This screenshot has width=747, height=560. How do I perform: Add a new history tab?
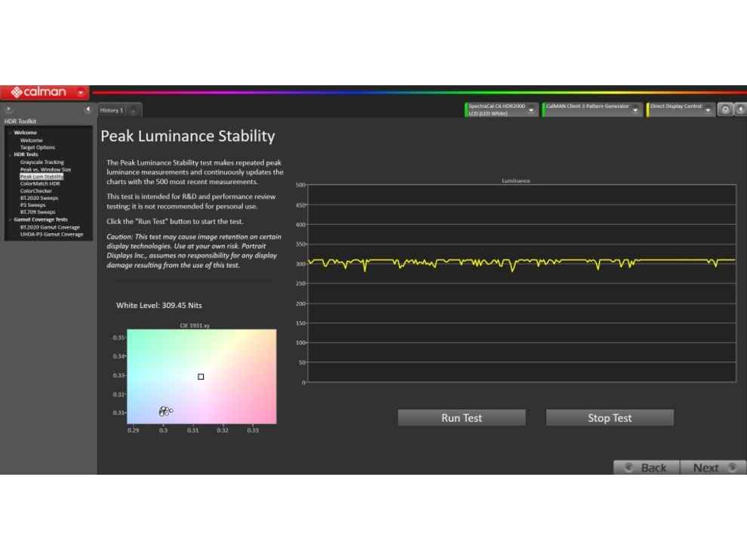coord(134,111)
